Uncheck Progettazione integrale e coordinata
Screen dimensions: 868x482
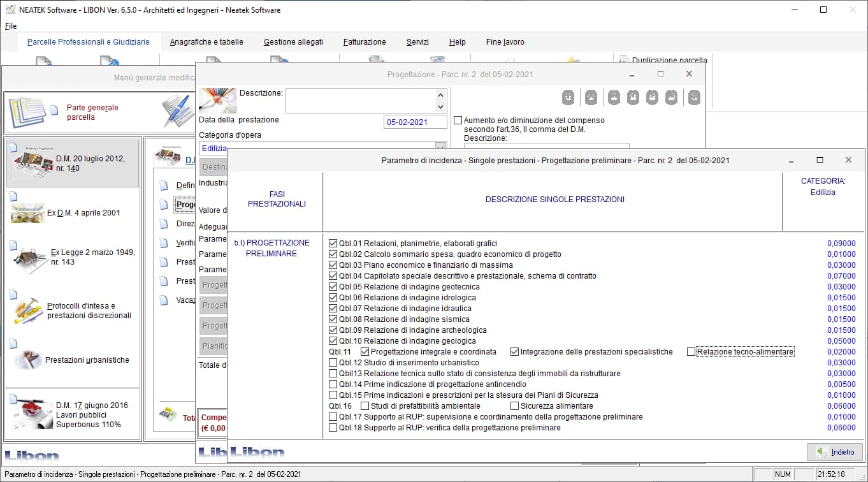pyautogui.click(x=365, y=352)
